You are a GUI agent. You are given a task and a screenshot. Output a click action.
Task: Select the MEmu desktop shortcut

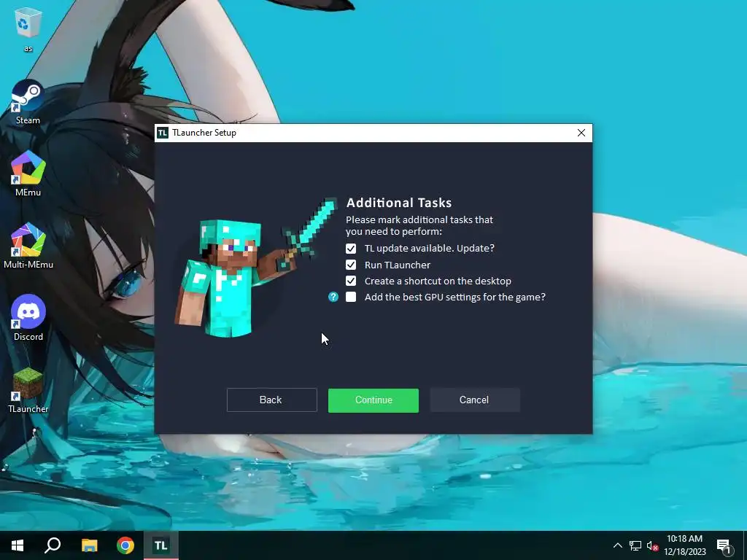28,174
